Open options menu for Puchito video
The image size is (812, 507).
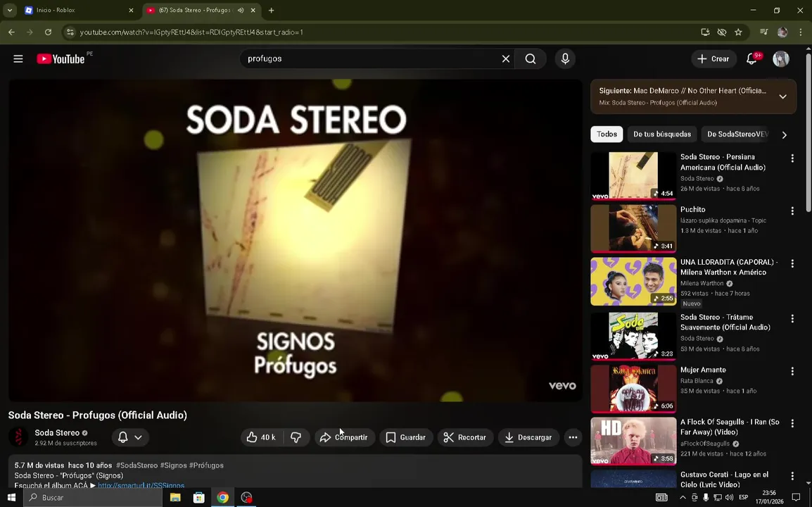point(792,211)
